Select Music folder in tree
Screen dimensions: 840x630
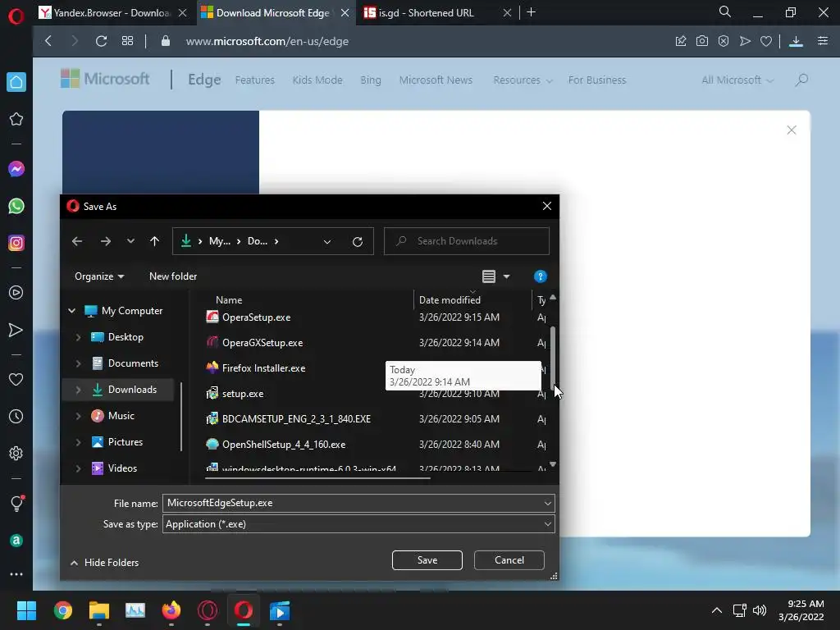pos(121,416)
